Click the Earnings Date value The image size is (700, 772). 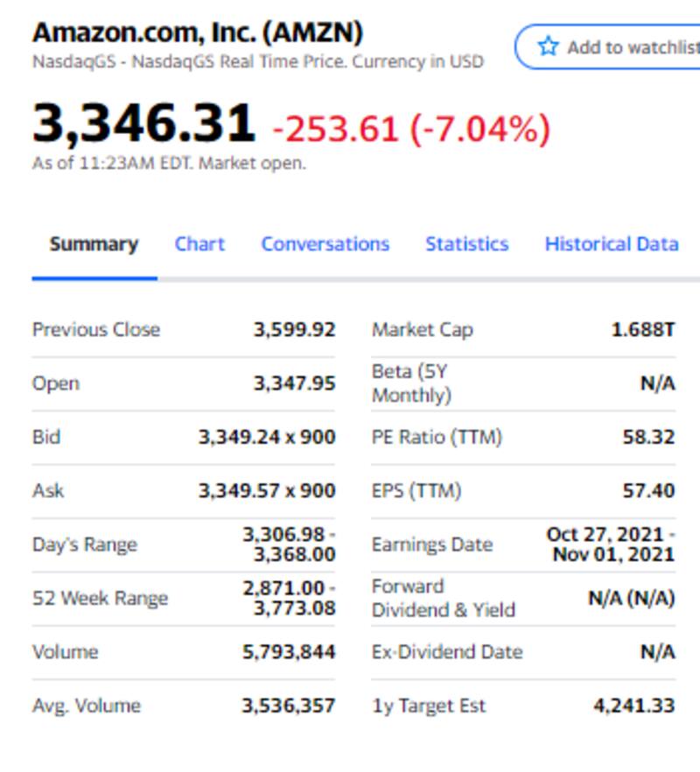pos(610,544)
